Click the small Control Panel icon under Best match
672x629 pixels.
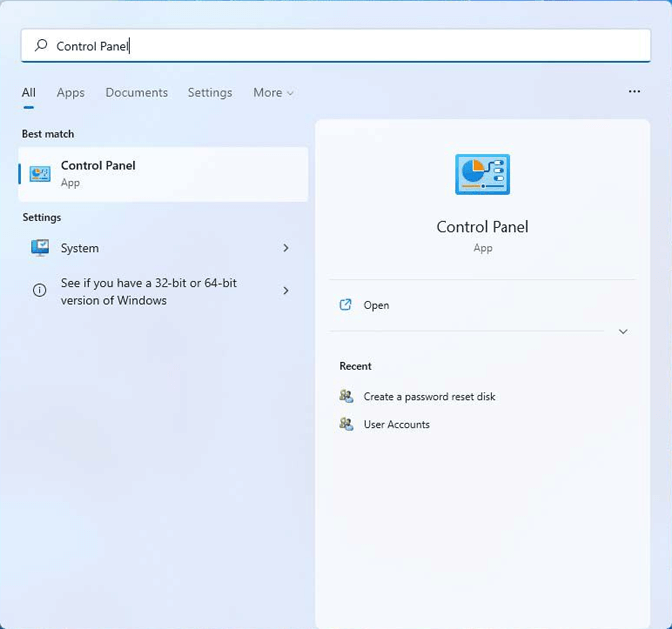(x=40, y=174)
